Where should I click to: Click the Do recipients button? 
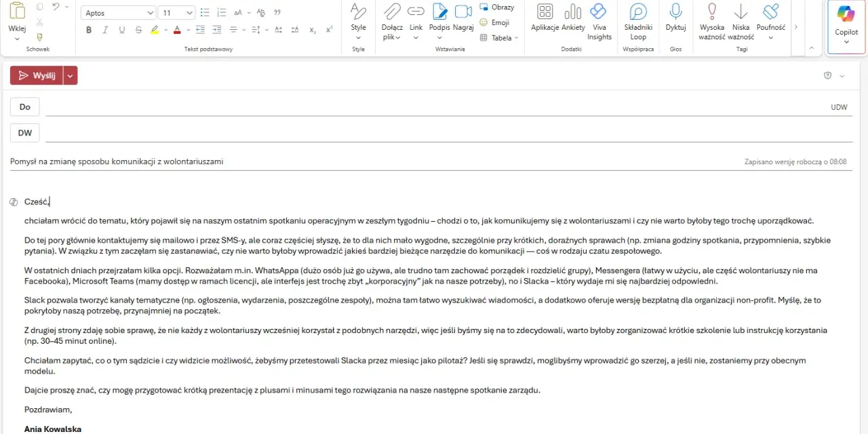(x=25, y=106)
